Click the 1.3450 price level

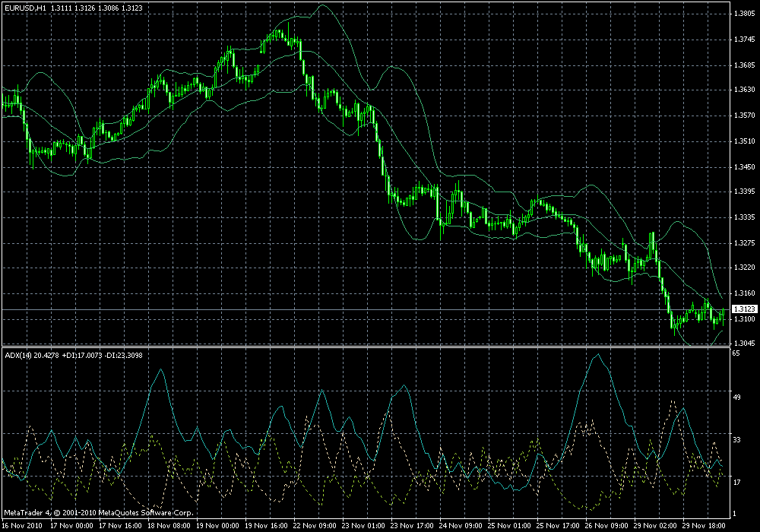pyautogui.click(x=745, y=167)
